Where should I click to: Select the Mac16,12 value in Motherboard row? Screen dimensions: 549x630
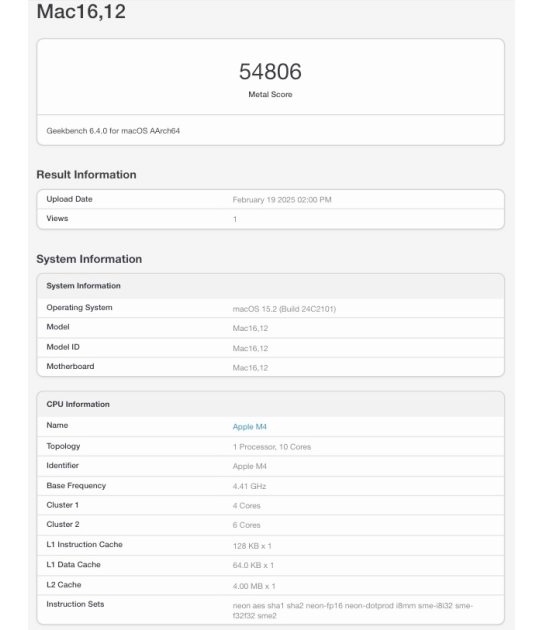pos(250,368)
